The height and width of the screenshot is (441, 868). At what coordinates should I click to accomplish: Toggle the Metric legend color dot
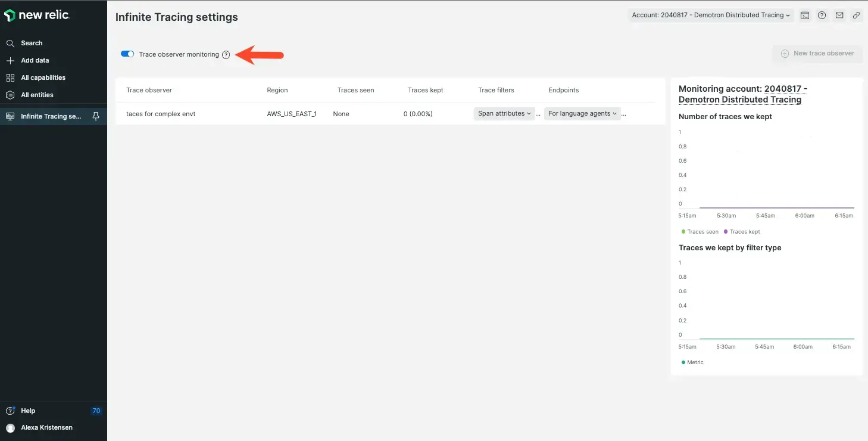pos(683,362)
